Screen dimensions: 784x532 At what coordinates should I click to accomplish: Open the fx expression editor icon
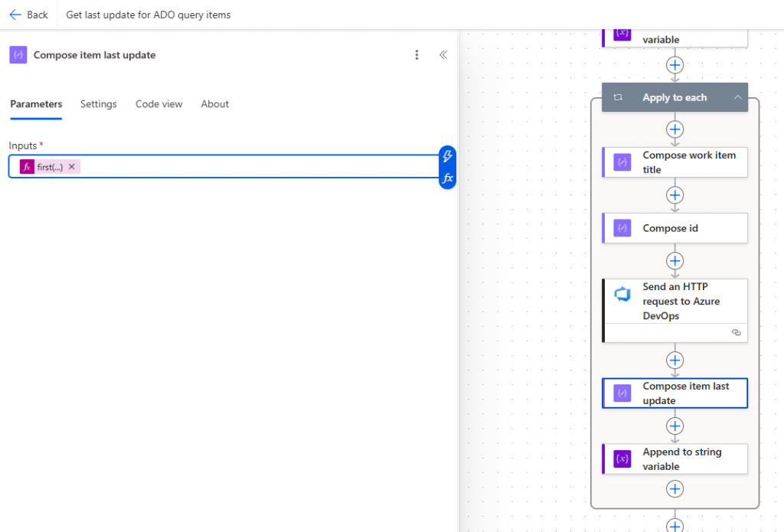click(448, 178)
